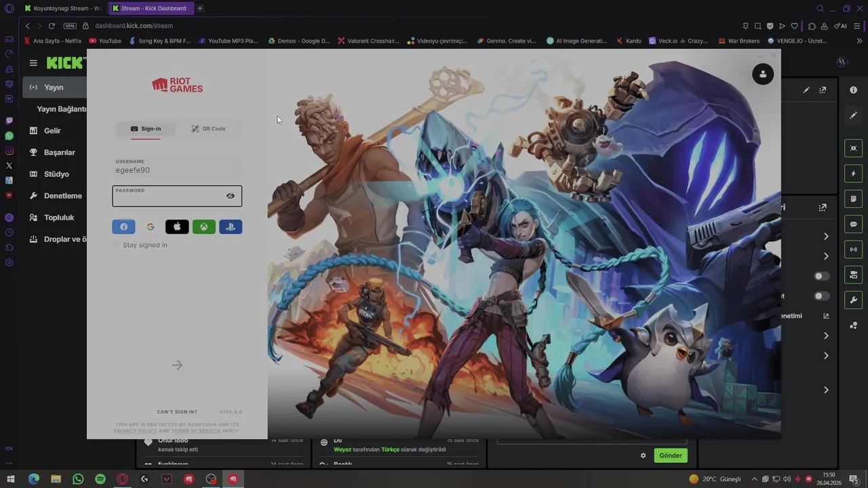Select the Xbox sign-in option

pos(203,227)
